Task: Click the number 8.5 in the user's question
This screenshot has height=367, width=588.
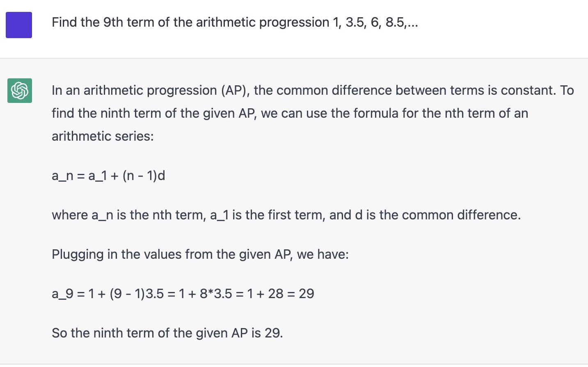Action: [x=395, y=22]
